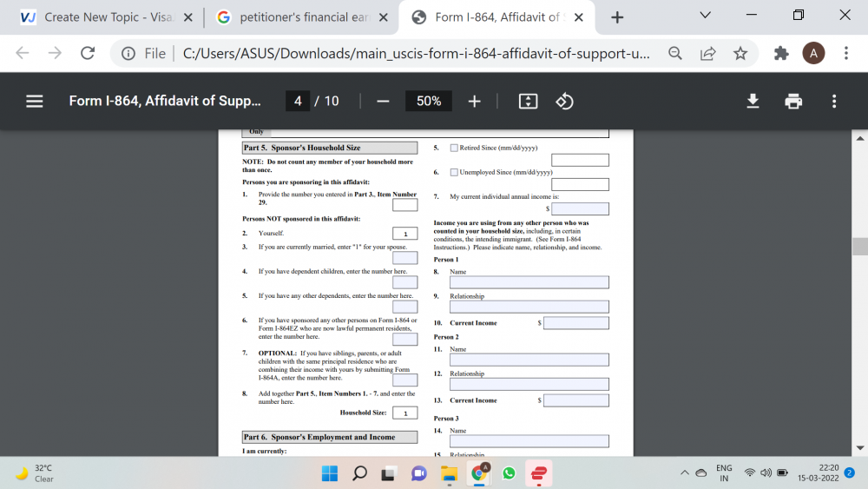Viewport: 868px width, 489px height.
Task: Close the Form I-864 tab
Action: (578, 17)
